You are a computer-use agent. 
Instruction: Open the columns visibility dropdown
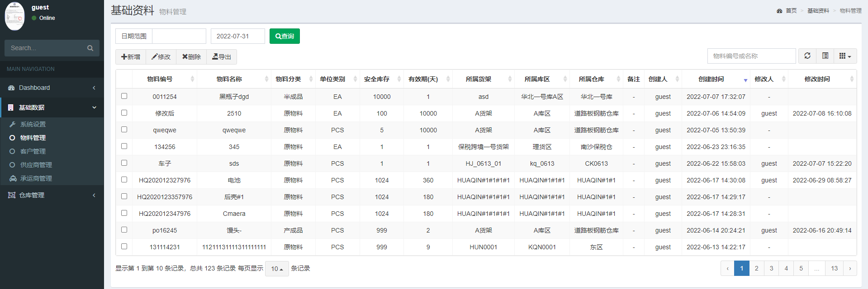[x=845, y=56]
